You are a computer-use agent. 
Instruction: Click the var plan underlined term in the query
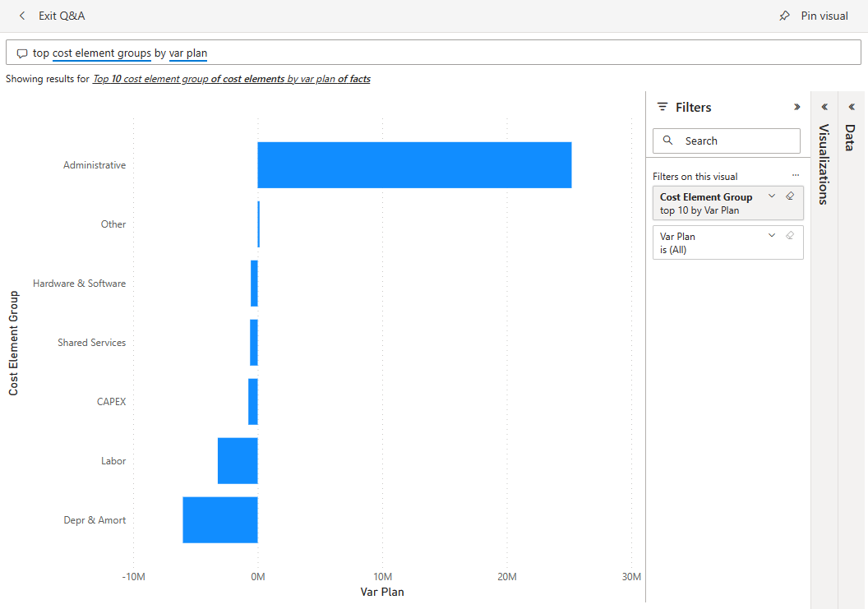(187, 53)
